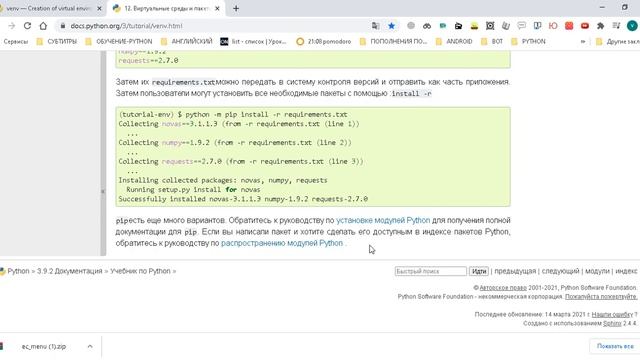
Task: Focus the Быстрый поиск search field
Action: click(x=431, y=271)
